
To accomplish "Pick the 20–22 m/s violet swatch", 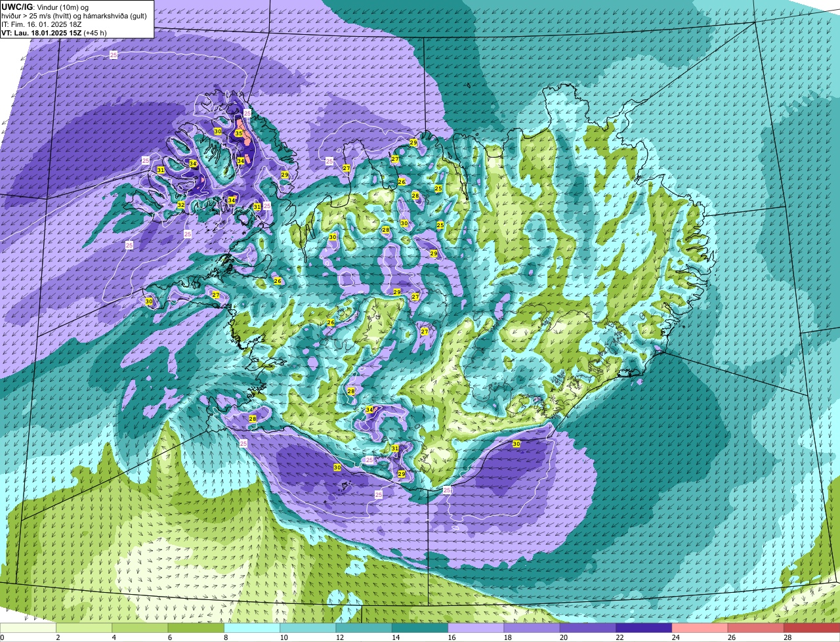I will click(x=588, y=628).
